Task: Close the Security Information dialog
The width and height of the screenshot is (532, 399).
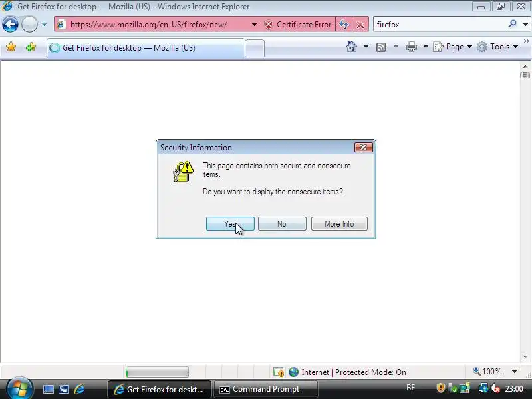Action: [363, 147]
